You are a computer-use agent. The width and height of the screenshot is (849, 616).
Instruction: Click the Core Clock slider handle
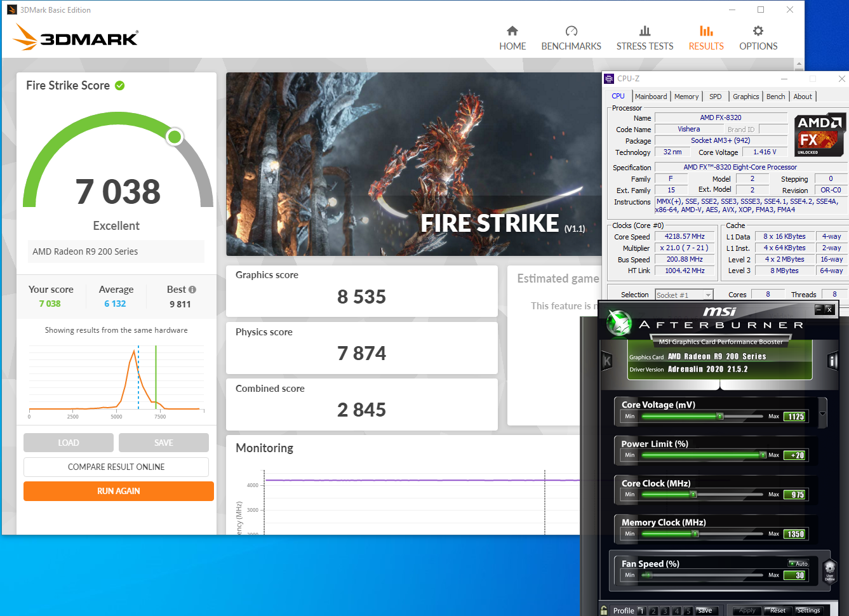[x=693, y=494]
